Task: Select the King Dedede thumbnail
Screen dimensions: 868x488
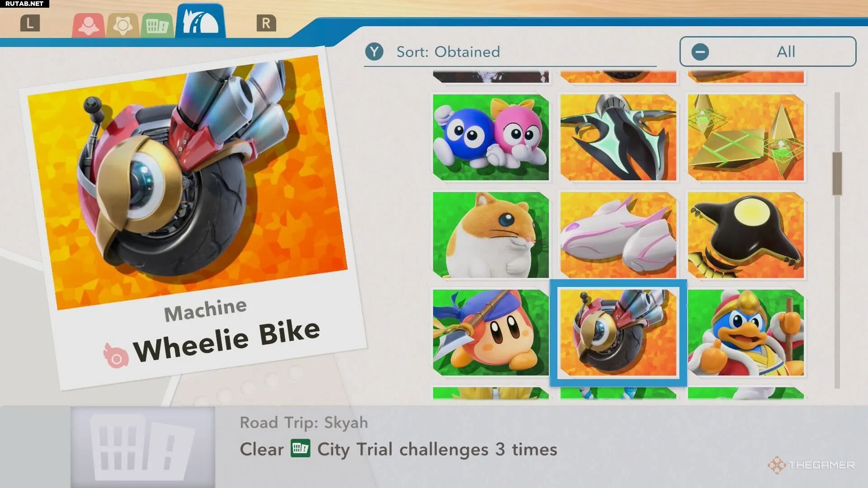Action: tap(746, 333)
